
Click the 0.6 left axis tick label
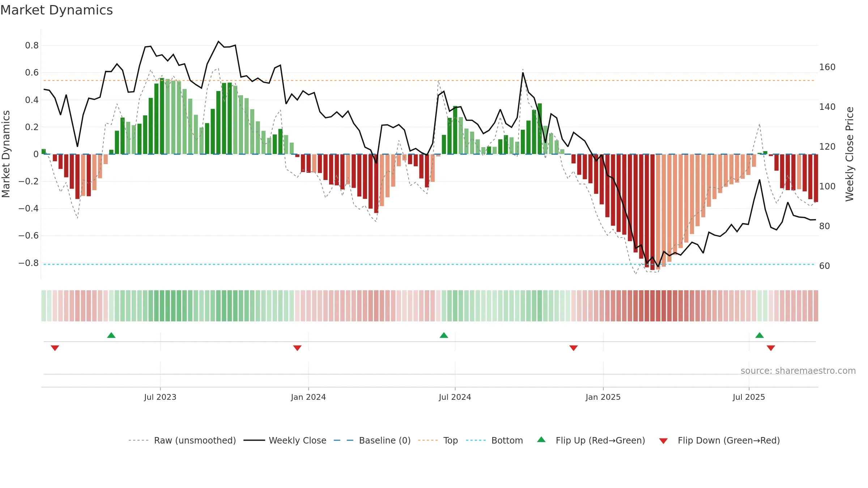pos(32,73)
